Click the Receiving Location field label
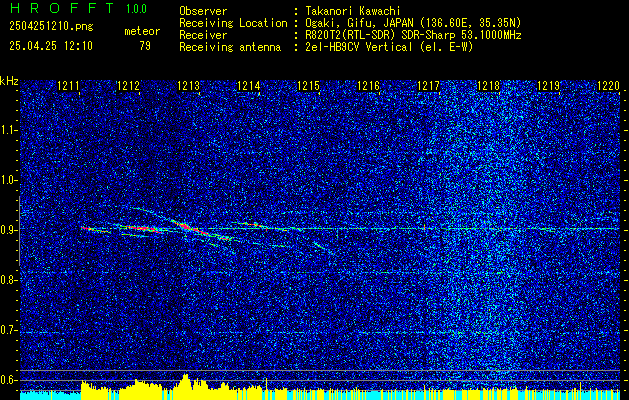Viewport: 629px width, 400px height. 233,23
